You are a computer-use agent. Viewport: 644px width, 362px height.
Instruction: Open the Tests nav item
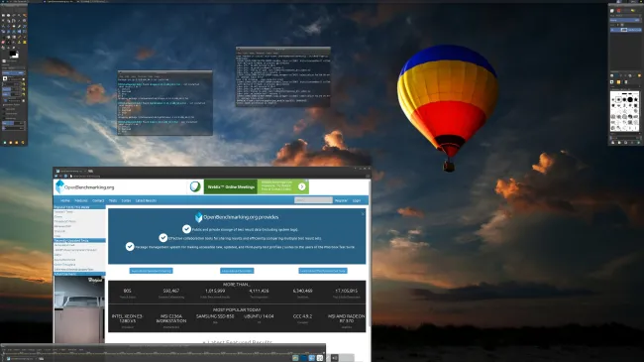point(113,200)
